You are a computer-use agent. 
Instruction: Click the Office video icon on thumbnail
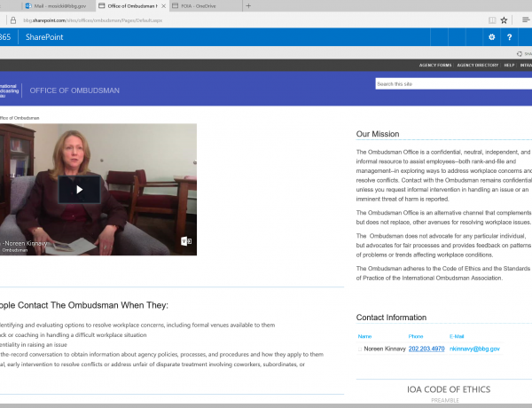186,241
